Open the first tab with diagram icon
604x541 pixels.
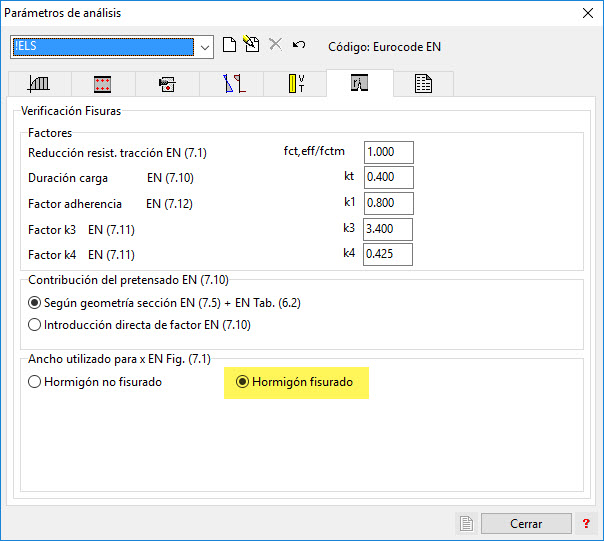tap(39, 85)
